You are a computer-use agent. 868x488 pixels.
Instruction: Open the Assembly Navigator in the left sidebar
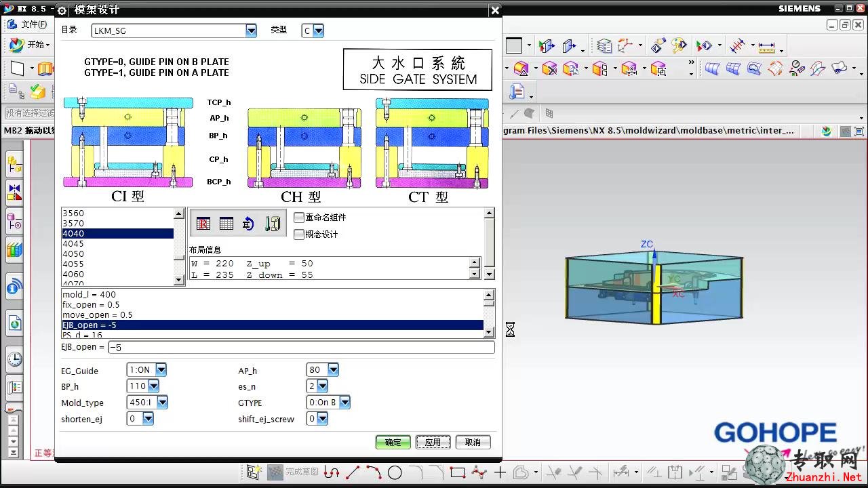(14, 163)
